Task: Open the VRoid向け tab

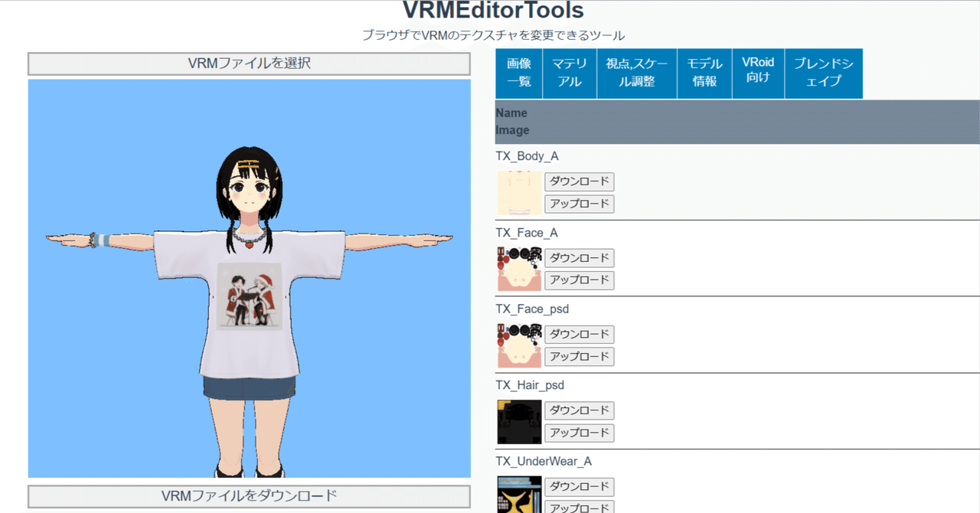Action: (758, 73)
